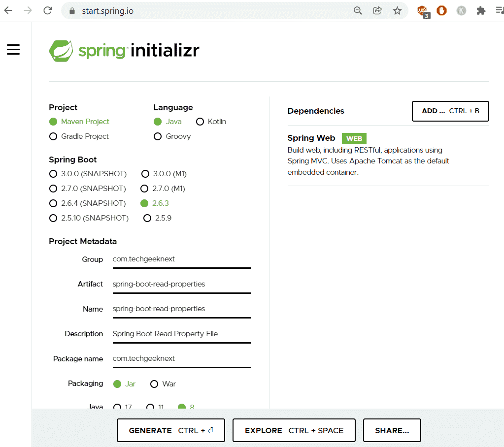The width and height of the screenshot is (504, 447).
Task: Open the extension with badge 3
Action: coord(423,11)
